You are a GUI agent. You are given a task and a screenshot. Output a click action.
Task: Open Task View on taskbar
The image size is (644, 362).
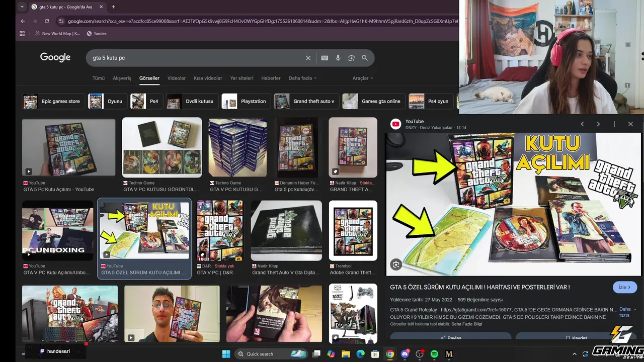click(x=316, y=354)
